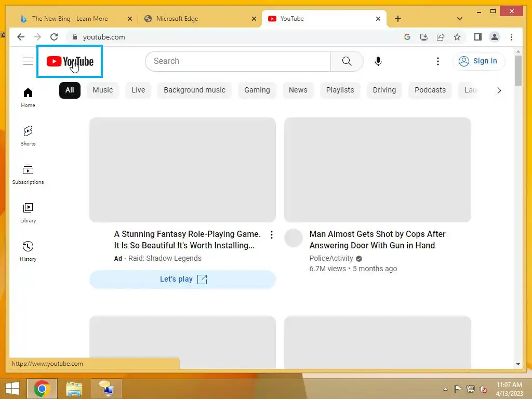The height and width of the screenshot is (399, 532).
Task: Click the install app icon in address bar
Action: 424,37
